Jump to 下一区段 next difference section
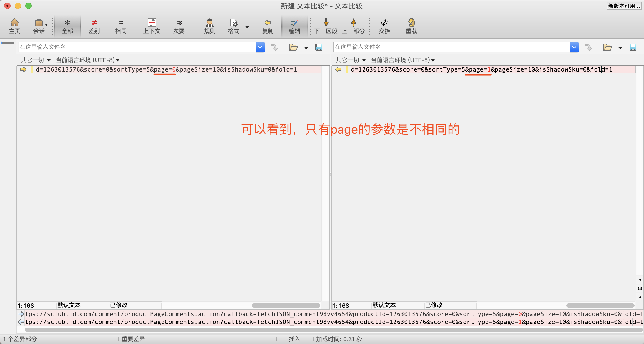 tap(326, 26)
